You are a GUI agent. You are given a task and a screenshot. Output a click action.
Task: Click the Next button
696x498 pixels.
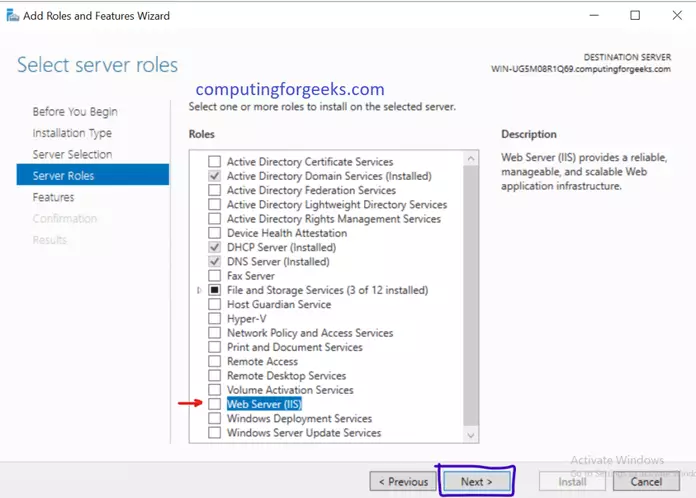point(476,482)
